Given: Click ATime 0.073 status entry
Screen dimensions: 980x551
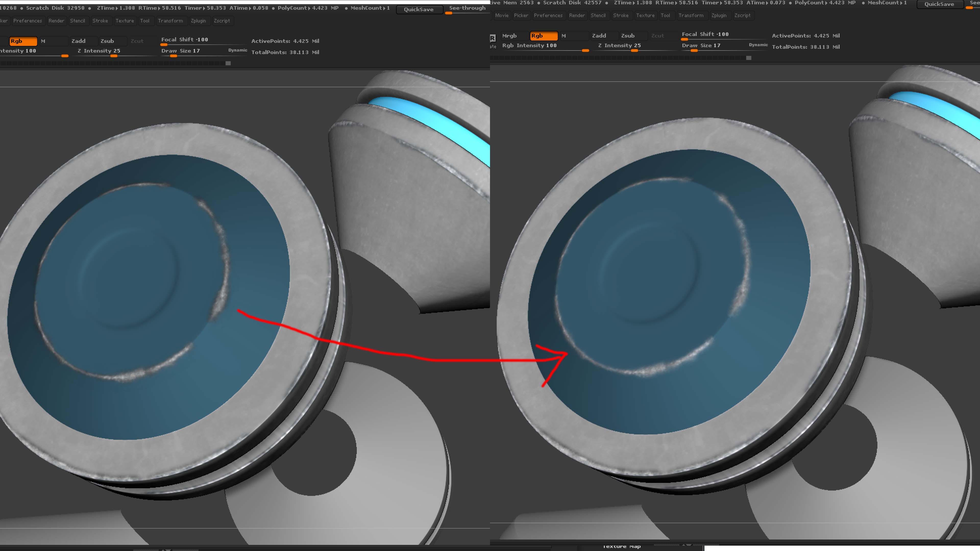Looking at the screenshot, I should click(766, 3).
